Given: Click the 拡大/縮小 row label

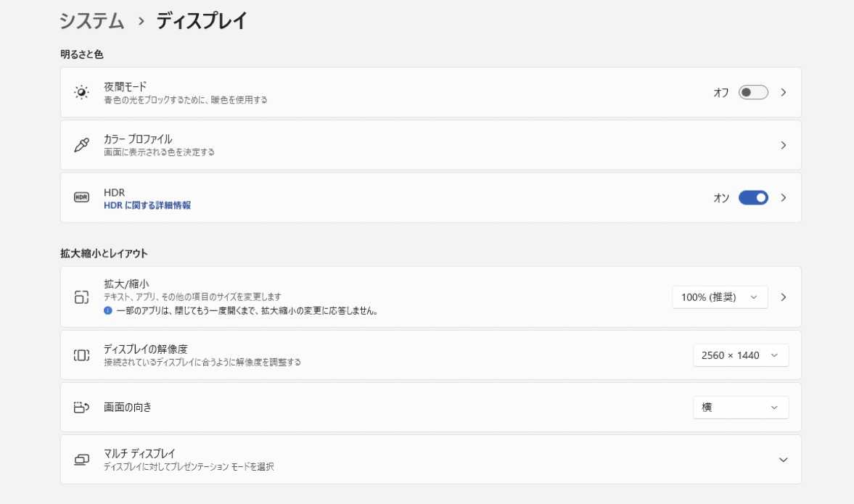Looking at the screenshot, I should click(x=126, y=284).
